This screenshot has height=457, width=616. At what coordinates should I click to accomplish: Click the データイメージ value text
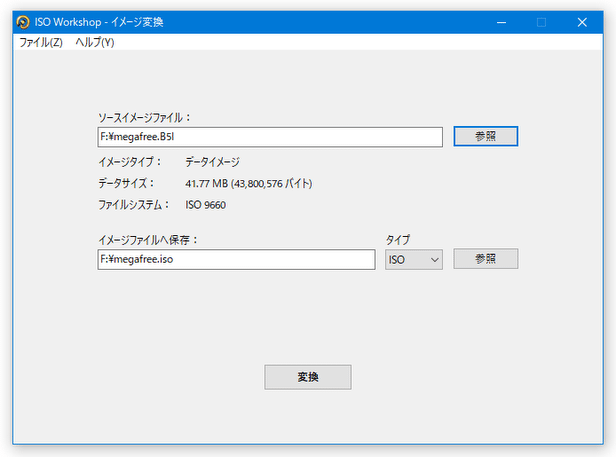pyautogui.click(x=212, y=162)
